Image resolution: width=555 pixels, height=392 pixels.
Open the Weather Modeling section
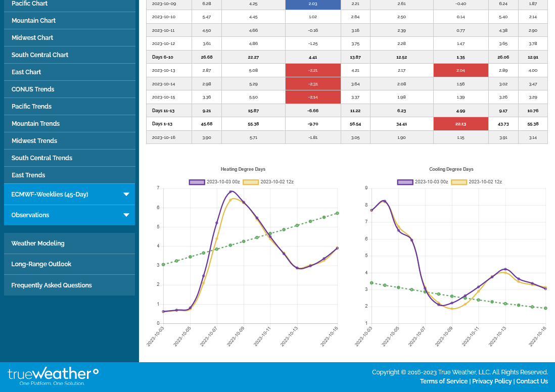point(38,243)
